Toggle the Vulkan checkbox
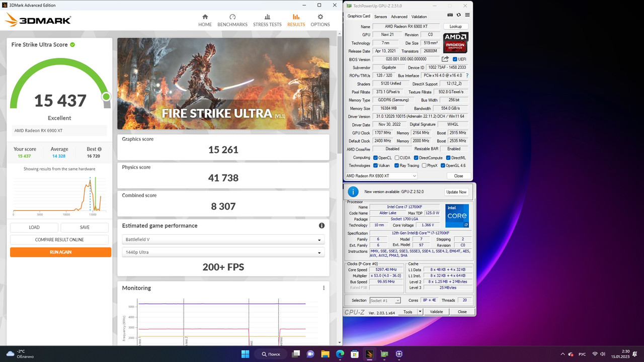Image resolution: width=644 pixels, height=362 pixels. click(375, 165)
